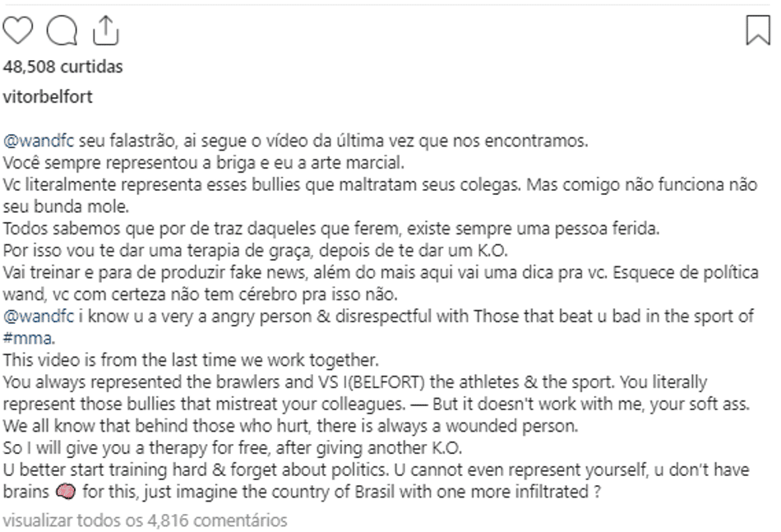Viewport: 781px width, 532px height.
Task: Open the #mma hashtag
Action: (29, 338)
